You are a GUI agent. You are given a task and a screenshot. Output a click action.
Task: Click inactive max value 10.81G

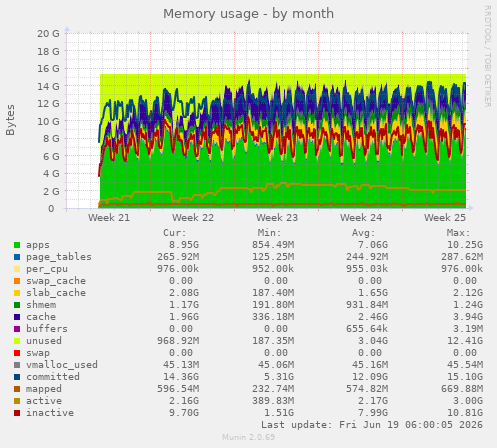pos(465,413)
